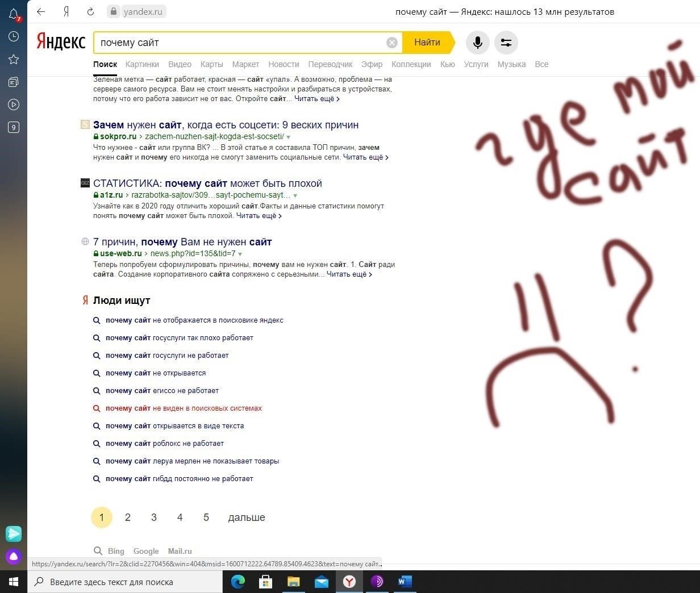
Task: Open Microsoft Store from taskbar
Action: [x=265, y=582]
